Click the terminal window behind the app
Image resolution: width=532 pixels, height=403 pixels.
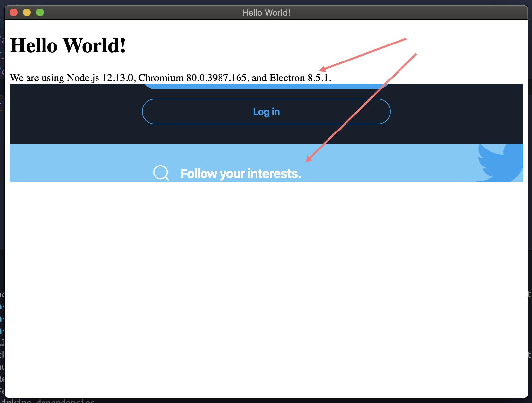point(2,327)
